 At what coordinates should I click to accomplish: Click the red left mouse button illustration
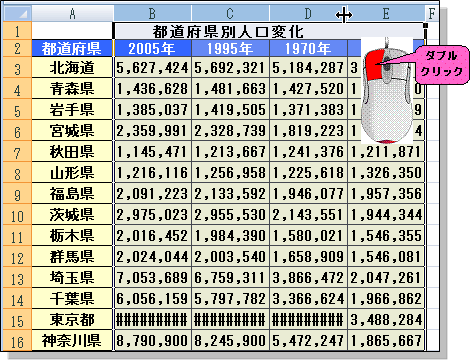[375, 64]
